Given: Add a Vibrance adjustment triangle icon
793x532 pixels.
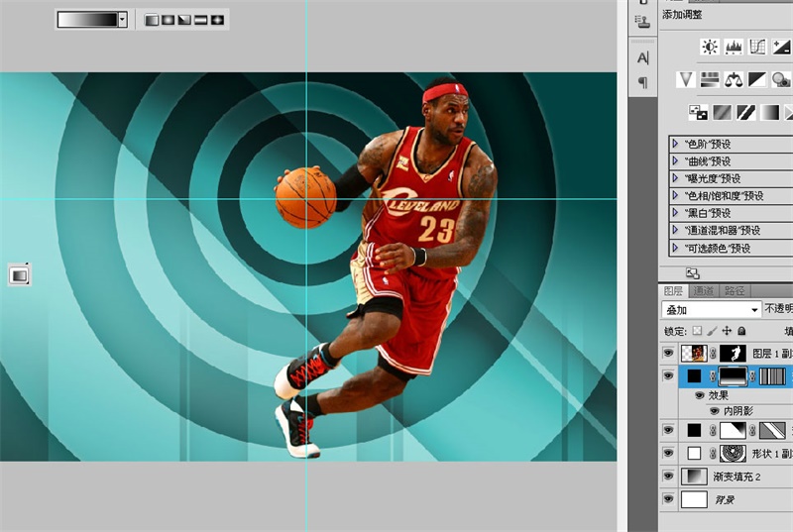Looking at the screenshot, I should (x=686, y=79).
